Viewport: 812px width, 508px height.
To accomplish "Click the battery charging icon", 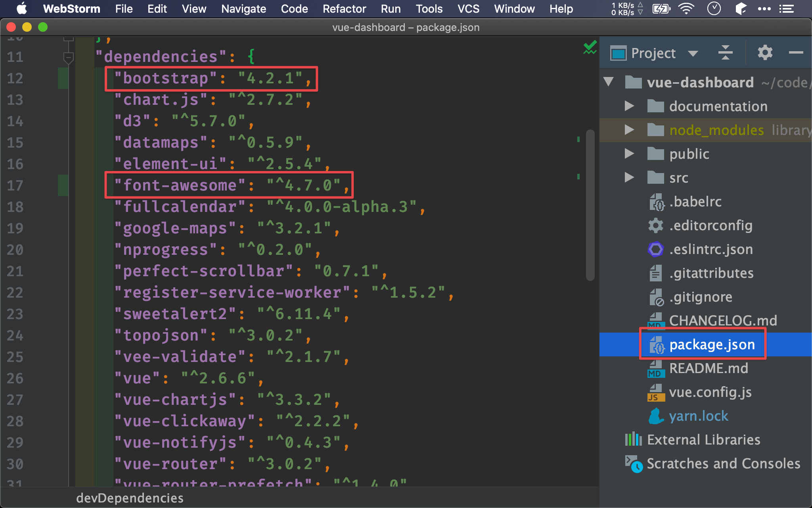I will [661, 8].
